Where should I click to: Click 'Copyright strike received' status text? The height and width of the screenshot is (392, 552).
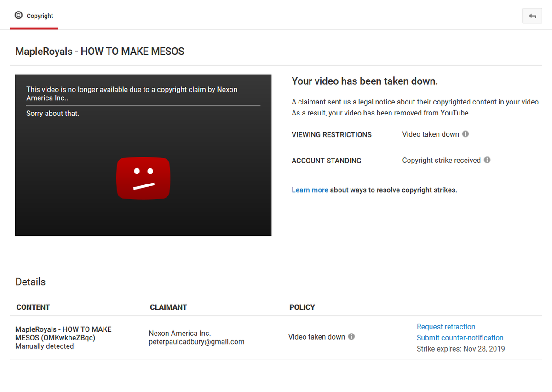point(442,161)
